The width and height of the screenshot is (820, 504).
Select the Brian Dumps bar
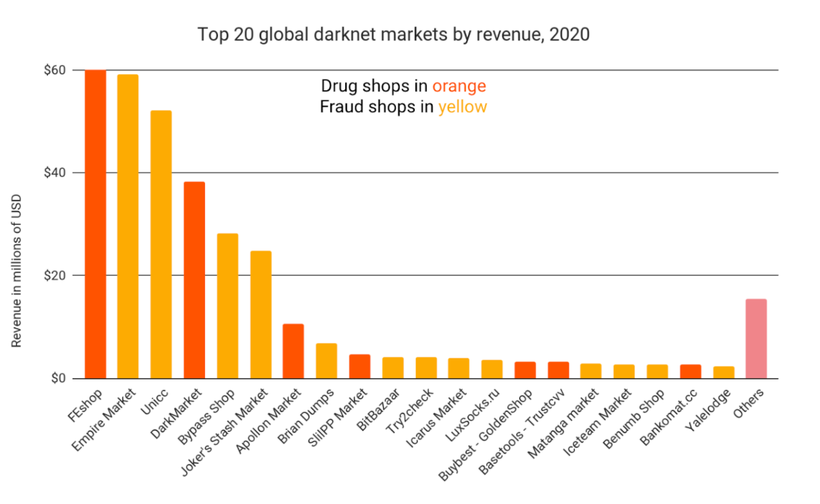(x=326, y=360)
